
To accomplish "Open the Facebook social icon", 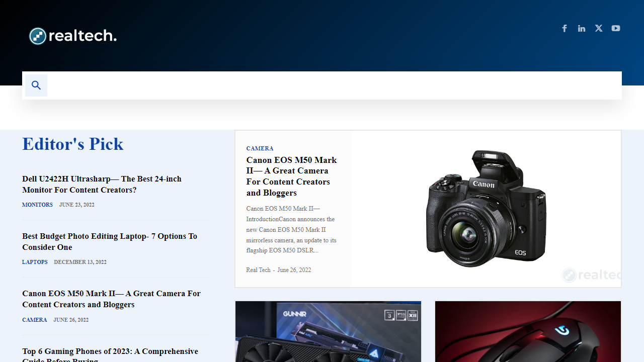I will [x=565, y=28].
